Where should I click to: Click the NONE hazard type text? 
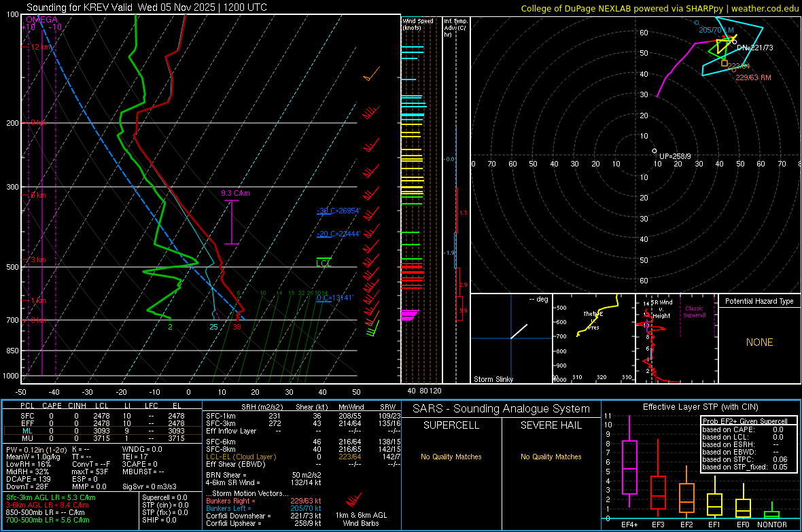tap(759, 342)
